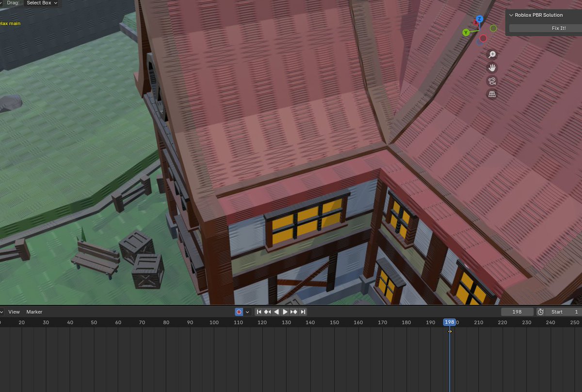Play the animation in reverse
Image resolution: width=582 pixels, height=392 pixels.
tap(276, 312)
